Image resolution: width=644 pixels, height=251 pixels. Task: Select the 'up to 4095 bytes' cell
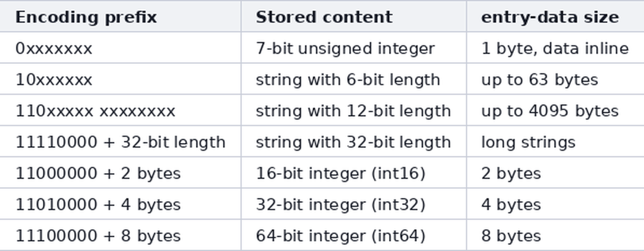556,110
